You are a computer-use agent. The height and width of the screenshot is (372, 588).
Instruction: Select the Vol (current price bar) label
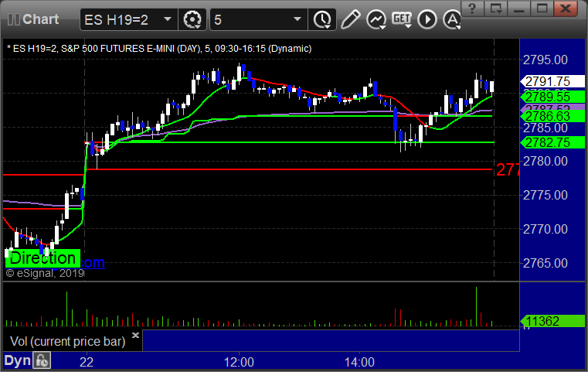(x=67, y=341)
